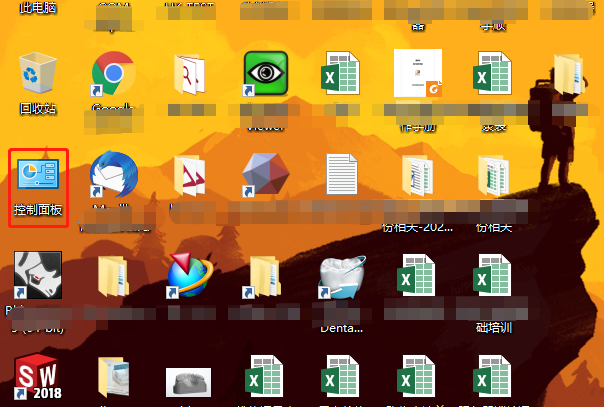This screenshot has width=604, height=407.
Task: Select the folder labeled ending "份相关-202..."
Action: coord(417,175)
